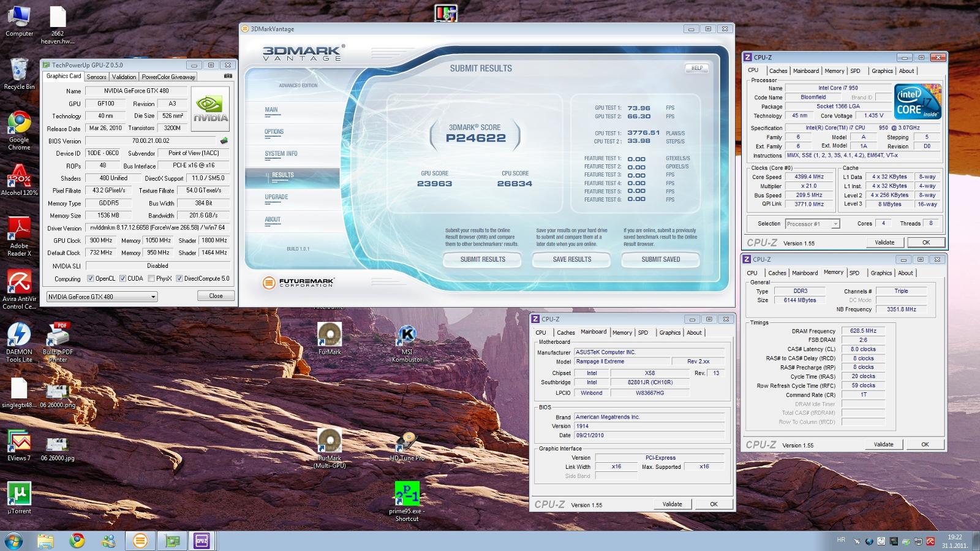This screenshot has height=551, width=980.
Task: Launch MSI Kombustor from the desktop
Action: (x=407, y=343)
